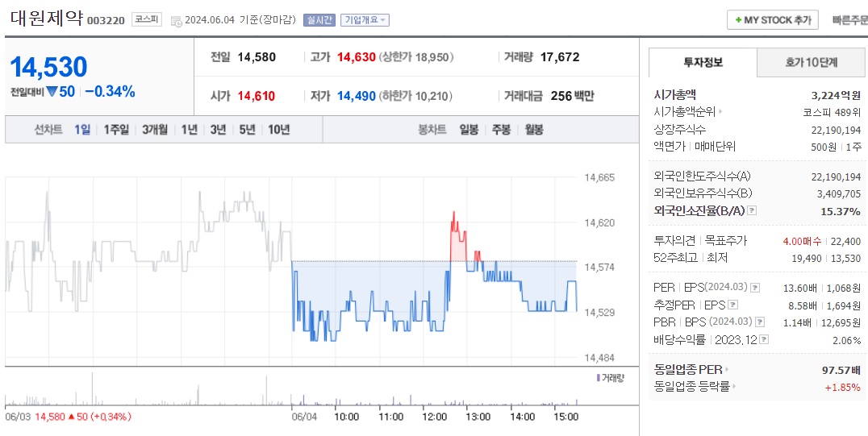Select the 1일 line chart period
Viewport: 868px width, 436px height.
(x=82, y=130)
